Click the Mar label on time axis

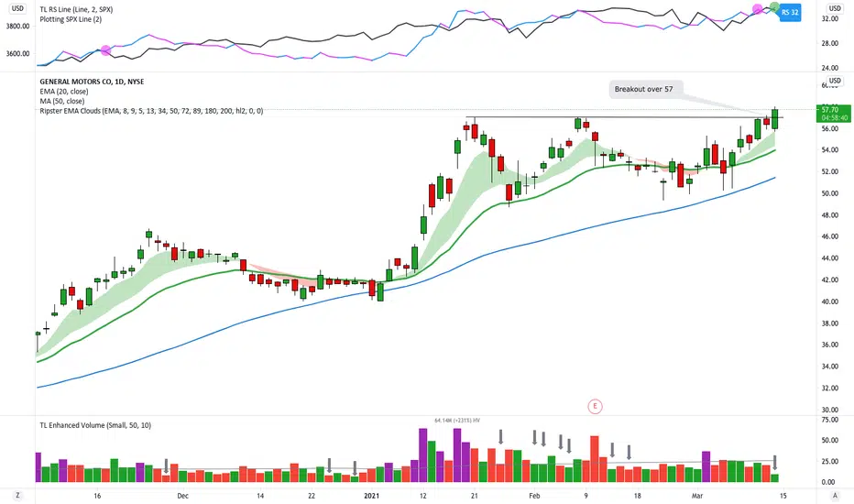tap(696, 496)
